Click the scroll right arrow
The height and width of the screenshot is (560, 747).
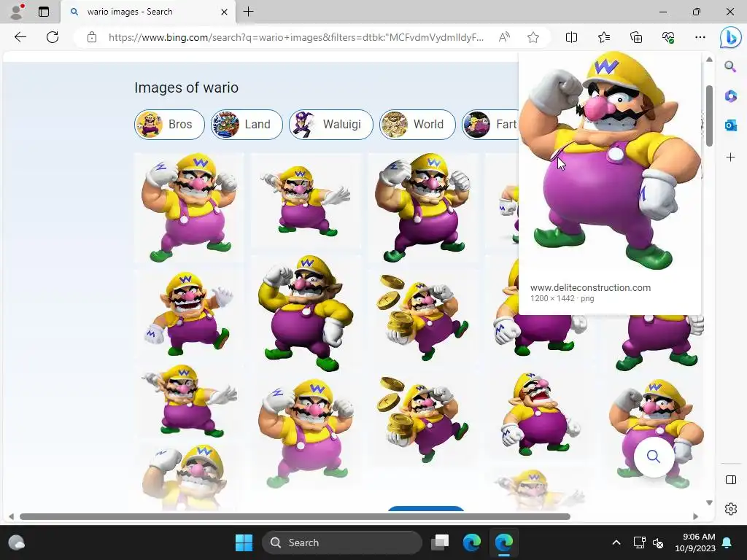tap(695, 517)
